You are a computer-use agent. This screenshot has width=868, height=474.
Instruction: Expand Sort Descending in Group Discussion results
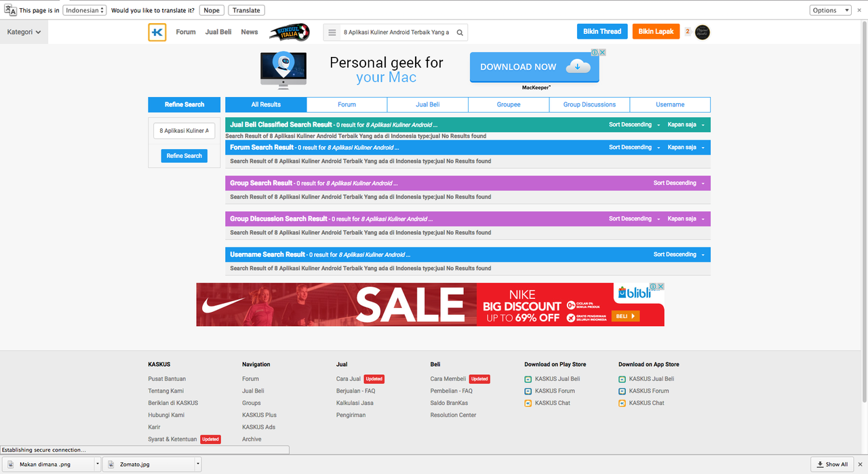pos(634,219)
